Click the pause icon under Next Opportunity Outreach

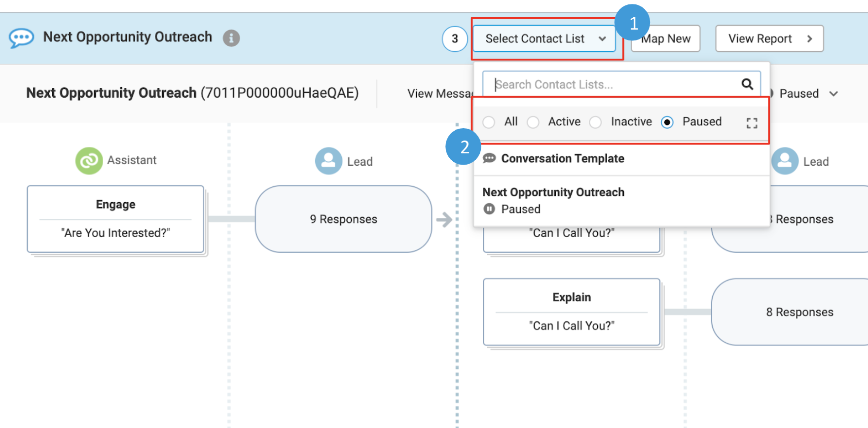click(489, 209)
